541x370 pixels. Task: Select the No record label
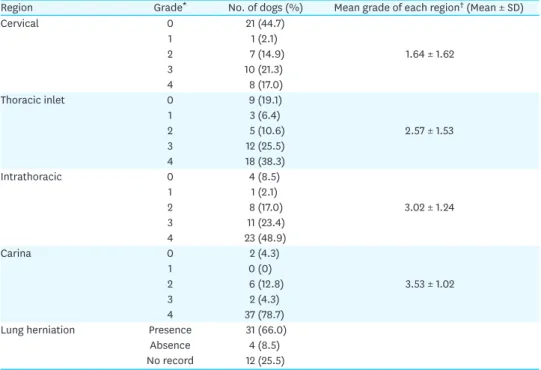(170, 361)
